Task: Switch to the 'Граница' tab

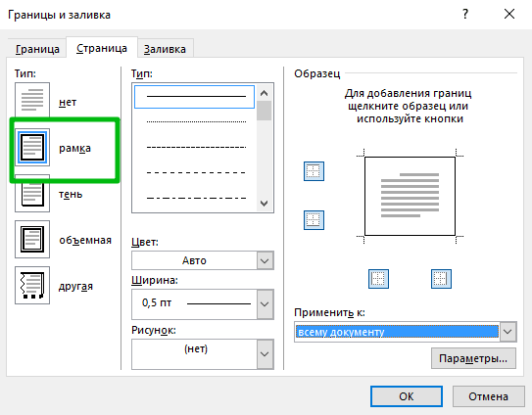Action: point(37,49)
